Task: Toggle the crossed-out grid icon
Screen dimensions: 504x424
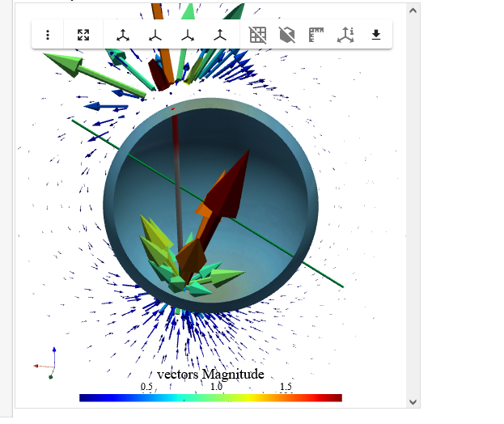Action: [x=258, y=35]
